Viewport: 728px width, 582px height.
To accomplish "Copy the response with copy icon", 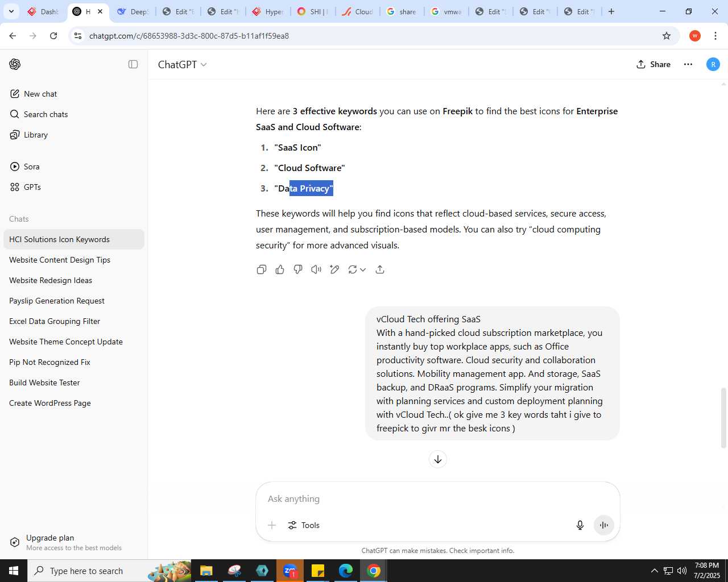I will [x=262, y=269].
